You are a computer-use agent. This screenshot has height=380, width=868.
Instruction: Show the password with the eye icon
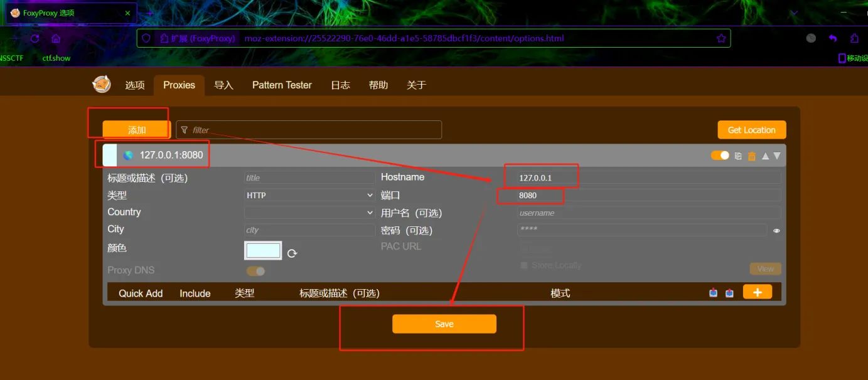(x=776, y=231)
